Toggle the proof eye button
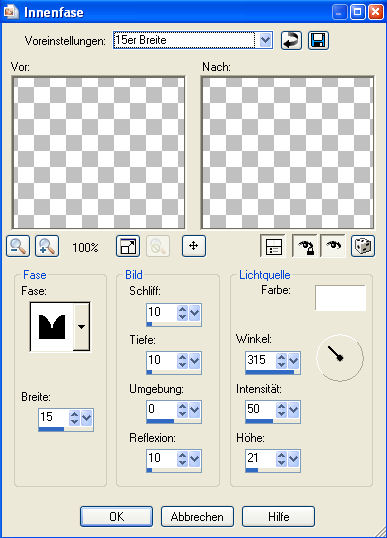 pyautogui.click(x=333, y=246)
